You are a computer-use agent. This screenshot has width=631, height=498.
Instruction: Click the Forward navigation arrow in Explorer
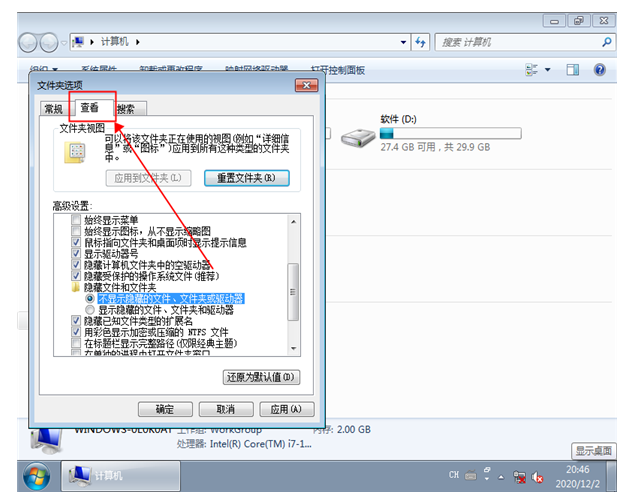click(x=49, y=42)
